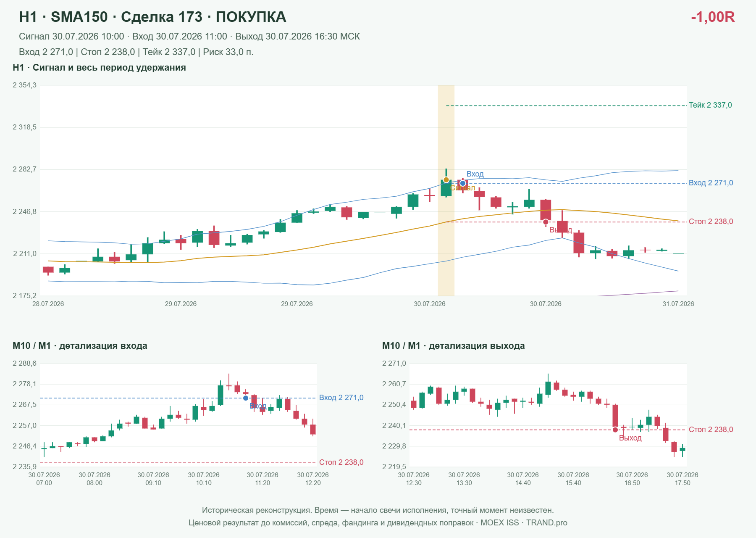Click the 'Историческая реконструкция' footer note
This screenshot has height=538, width=756.
(378, 510)
